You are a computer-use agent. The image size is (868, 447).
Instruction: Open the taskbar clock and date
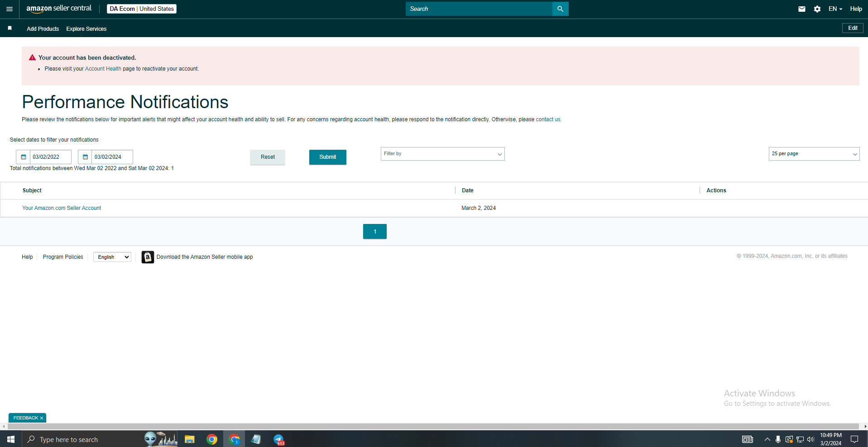[x=831, y=439]
